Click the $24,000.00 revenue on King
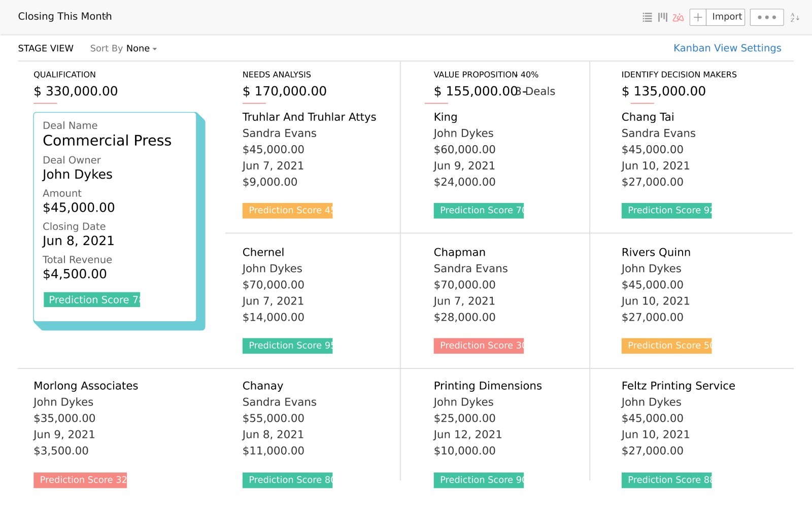 coord(464,182)
